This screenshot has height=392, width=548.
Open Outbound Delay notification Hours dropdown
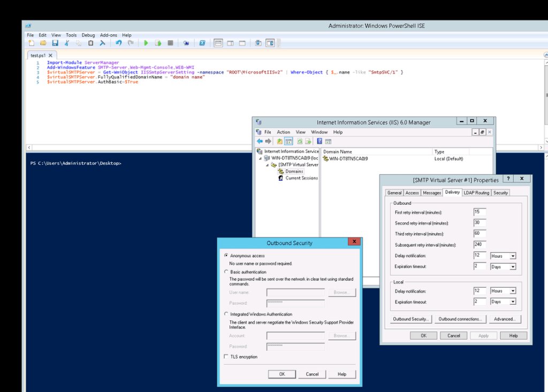513,256
